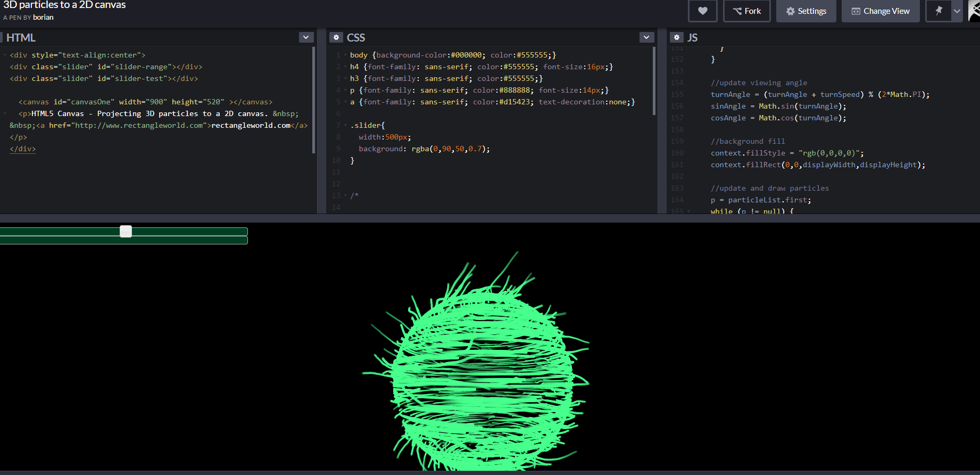Click the user avatar in the header

(x=974, y=11)
